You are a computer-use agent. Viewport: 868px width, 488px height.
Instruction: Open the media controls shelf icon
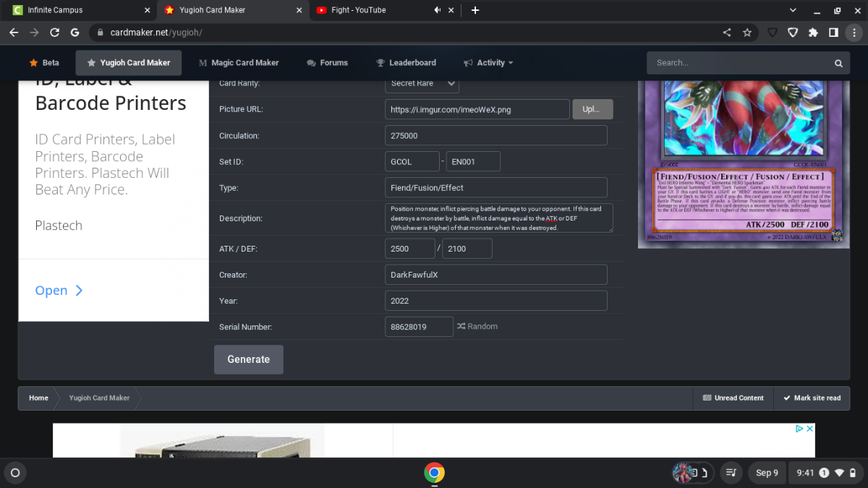pyautogui.click(x=731, y=473)
